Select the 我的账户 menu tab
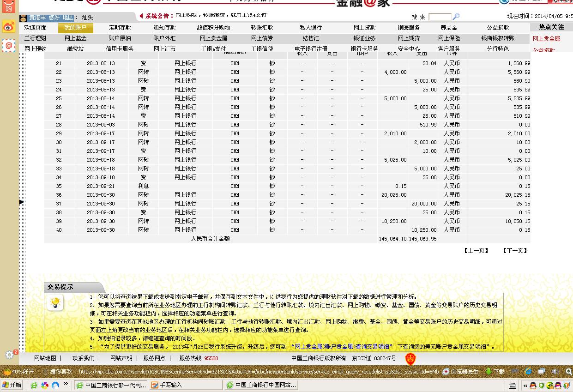 pyautogui.click(x=75, y=28)
